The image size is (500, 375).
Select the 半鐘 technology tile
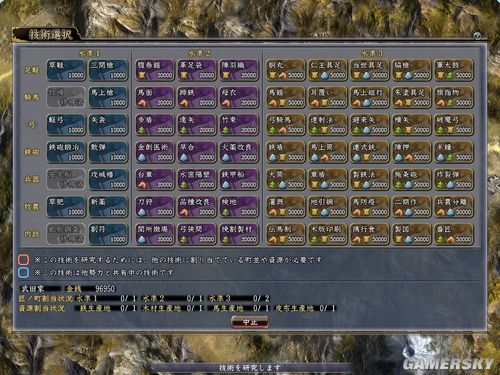(454, 152)
